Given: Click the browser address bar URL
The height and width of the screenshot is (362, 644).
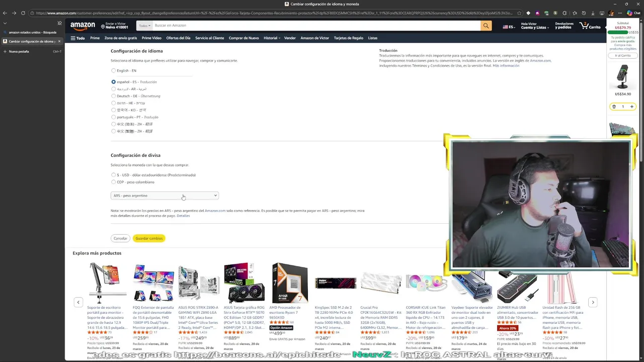Looking at the screenshot, I should pos(274,13).
